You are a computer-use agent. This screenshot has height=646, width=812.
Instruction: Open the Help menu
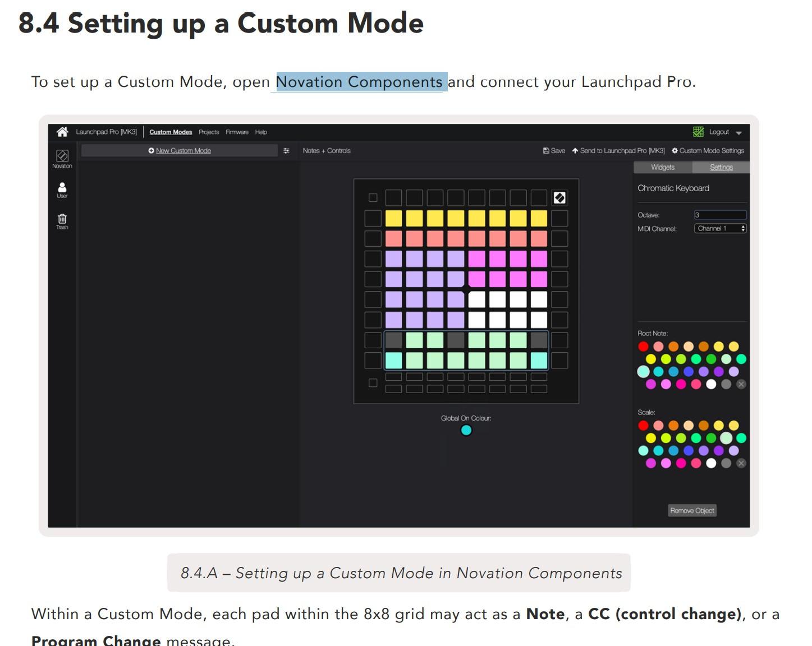pyautogui.click(x=261, y=132)
